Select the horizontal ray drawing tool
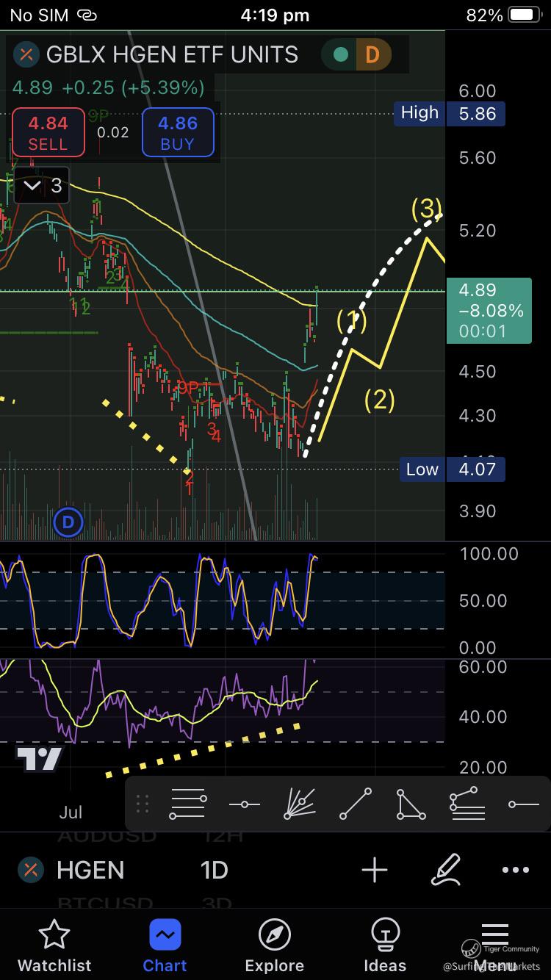Screen dimensions: 551x980 (524, 804)
